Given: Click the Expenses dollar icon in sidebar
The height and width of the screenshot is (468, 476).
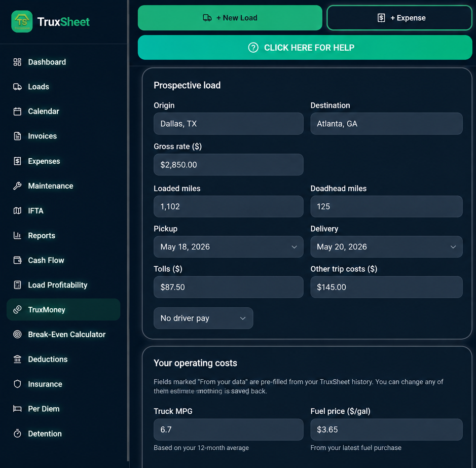Looking at the screenshot, I should [17, 161].
